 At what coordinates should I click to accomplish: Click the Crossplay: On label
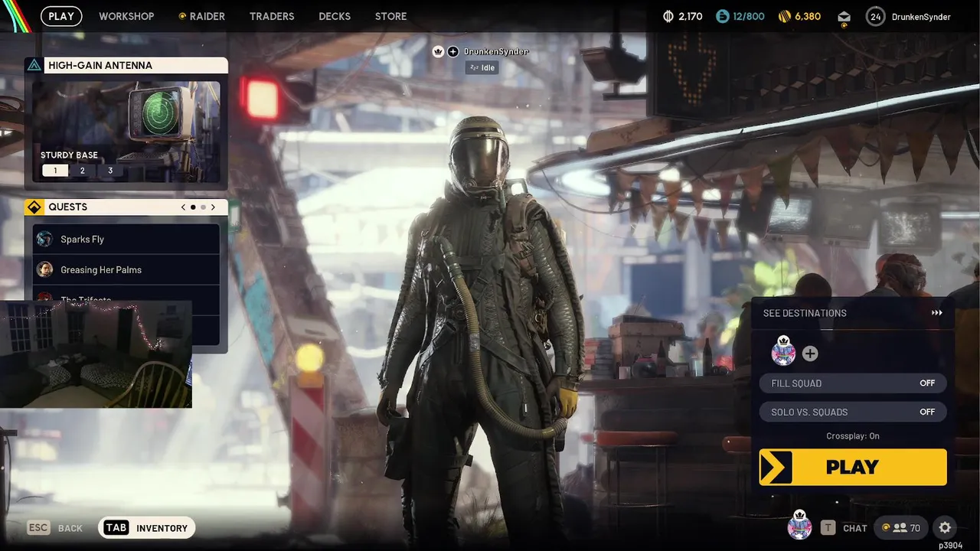click(x=853, y=436)
